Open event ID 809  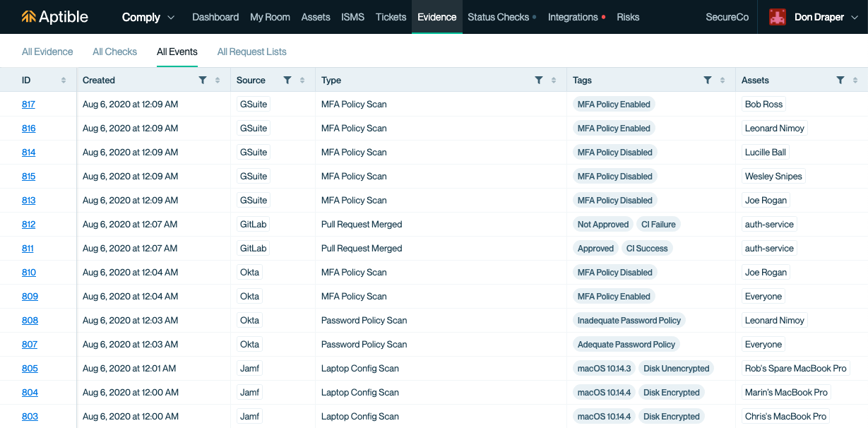[x=30, y=297]
